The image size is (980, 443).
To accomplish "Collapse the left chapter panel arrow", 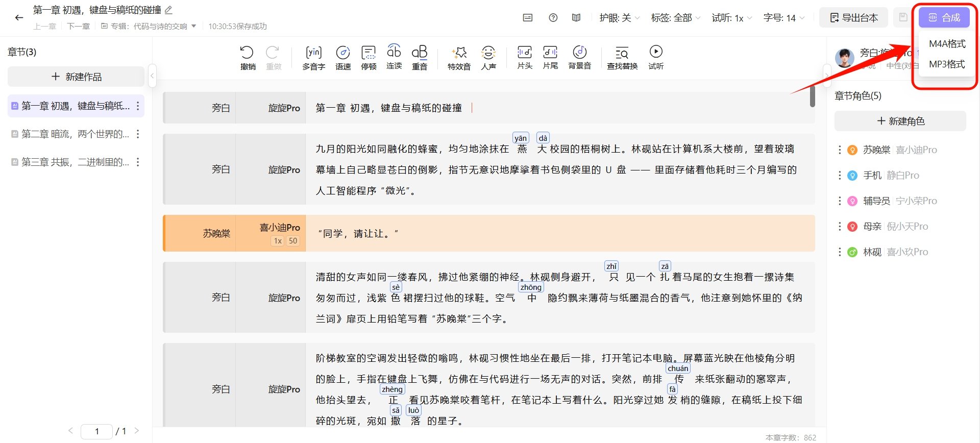I will click(x=152, y=76).
